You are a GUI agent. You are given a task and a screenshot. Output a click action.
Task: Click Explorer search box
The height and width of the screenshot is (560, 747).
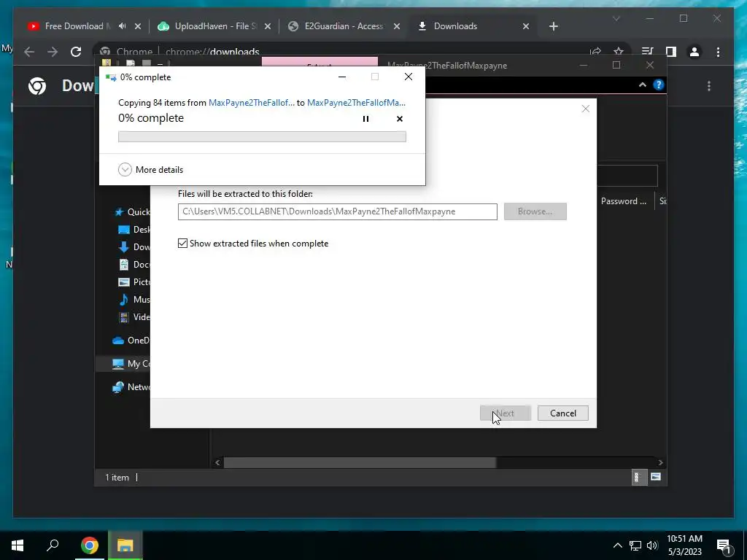(627, 176)
